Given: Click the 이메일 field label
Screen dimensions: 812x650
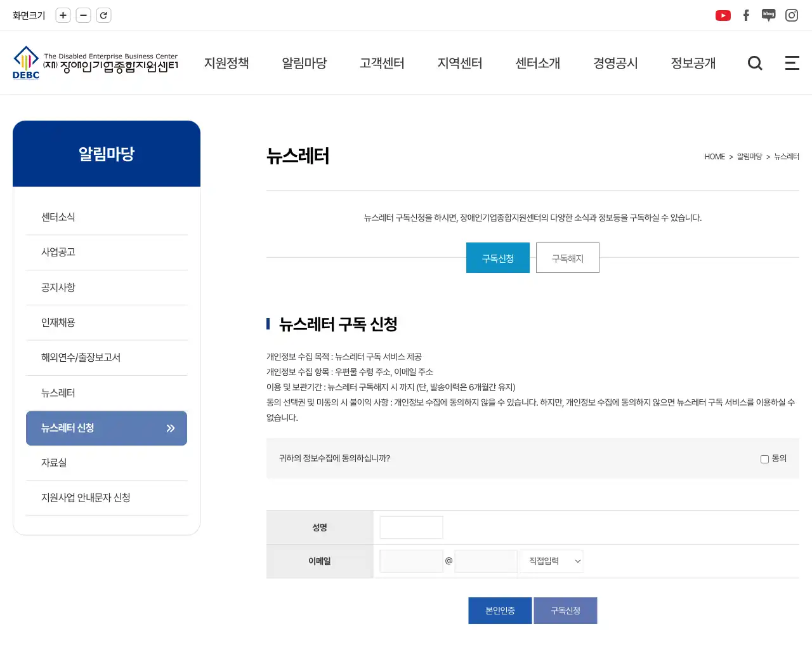Looking at the screenshot, I should [x=320, y=561].
